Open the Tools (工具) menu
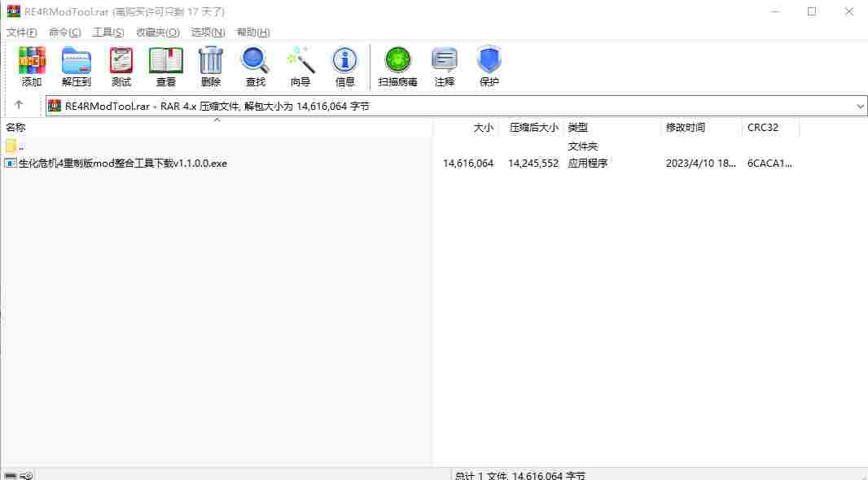 108,32
